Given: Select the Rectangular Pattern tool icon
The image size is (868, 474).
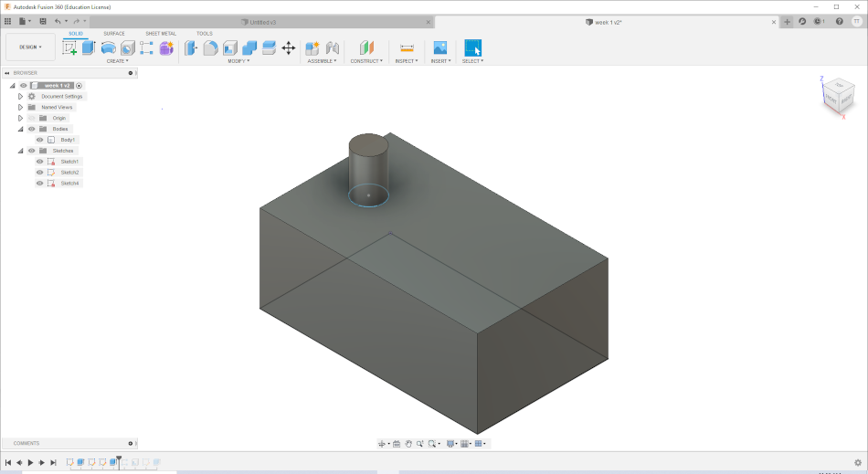Looking at the screenshot, I should coord(147,48).
